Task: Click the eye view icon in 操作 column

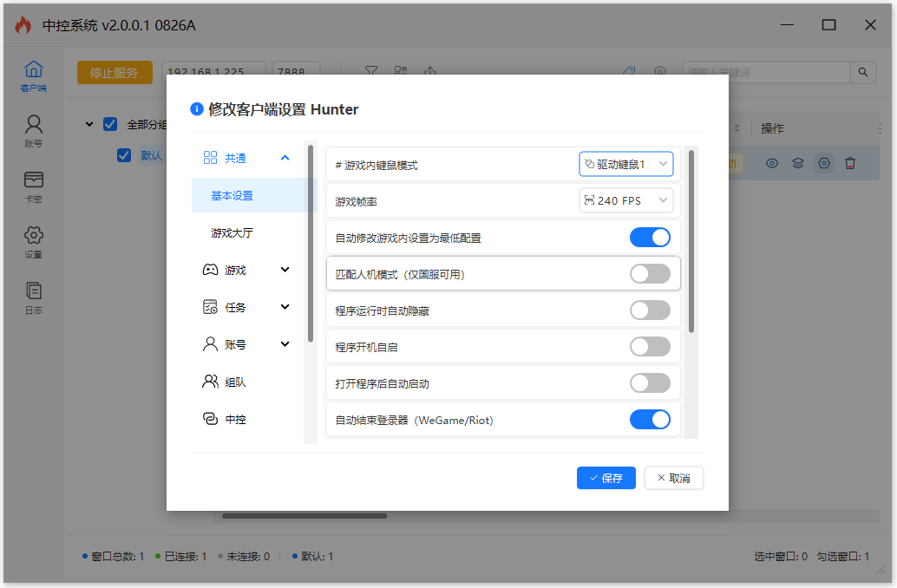Action: [771, 163]
